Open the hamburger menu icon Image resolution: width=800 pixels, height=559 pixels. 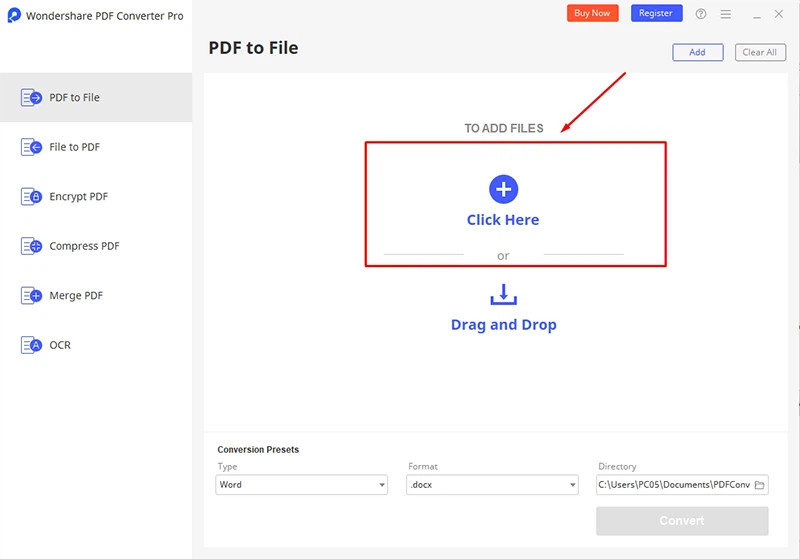click(x=726, y=14)
